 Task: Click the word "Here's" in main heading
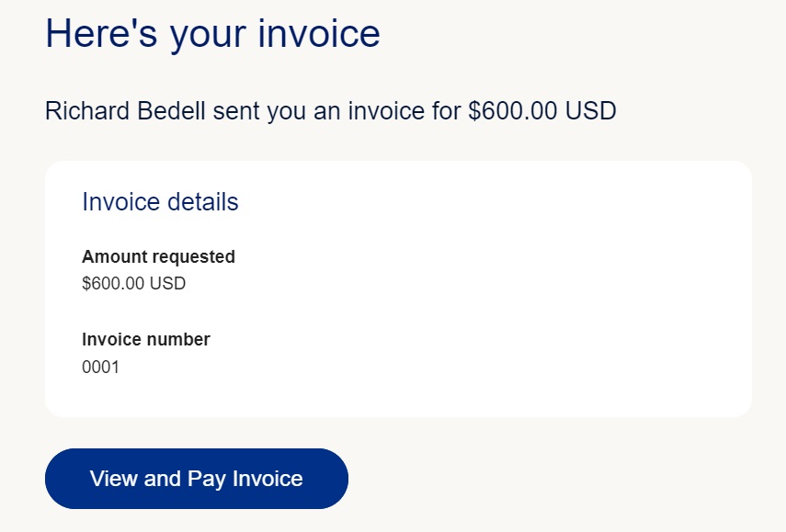click(x=97, y=34)
